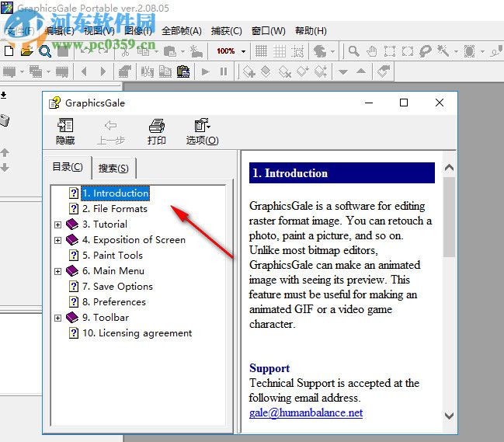
Task: Expand the 6. Main Menu node
Action: click(58, 271)
